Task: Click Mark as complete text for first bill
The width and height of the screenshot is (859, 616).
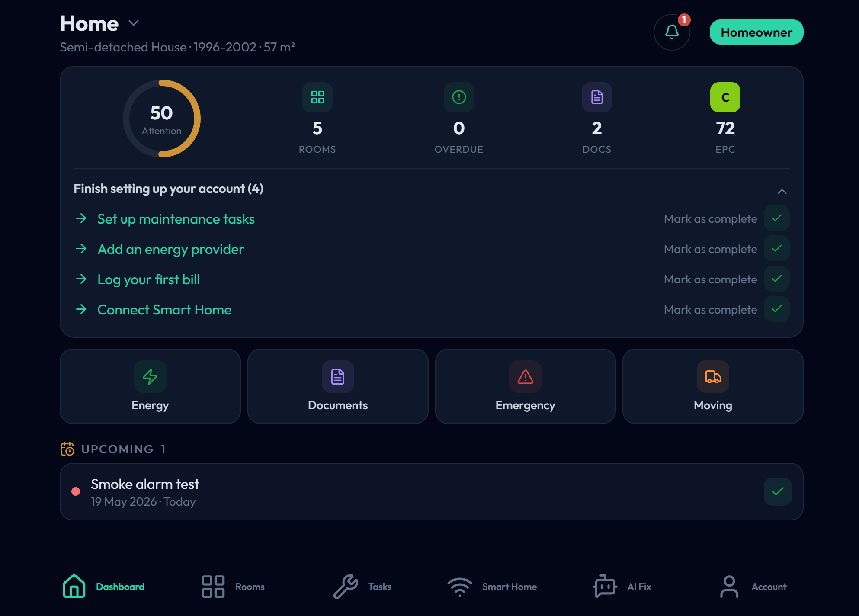Action: pos(711,279)
